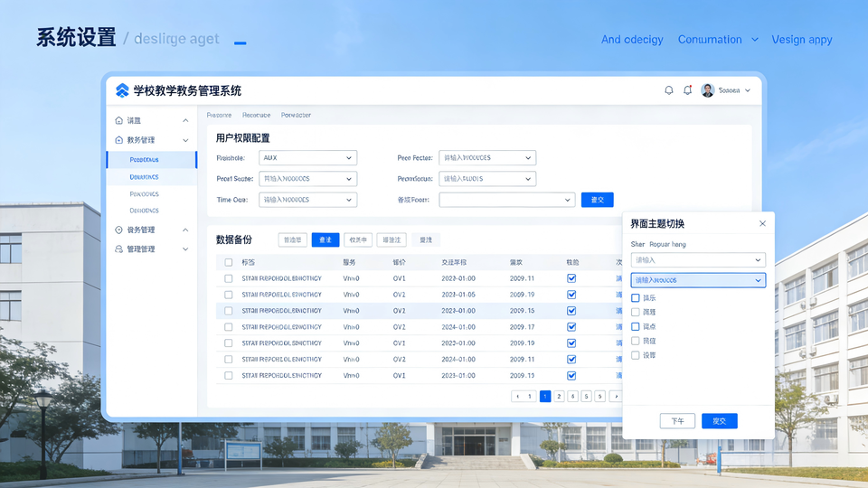Collapse the 教务管理 sidebar section chevron
868x488 pixels.
point(185,140)
